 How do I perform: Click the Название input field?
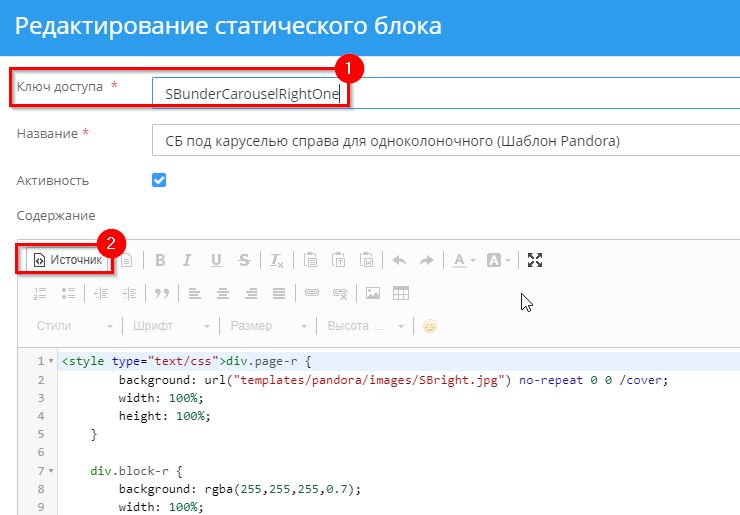[445, 141]
